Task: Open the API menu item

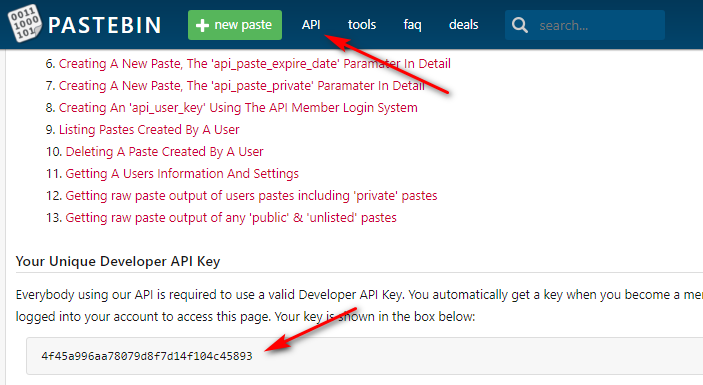Action: click(311, 25)
